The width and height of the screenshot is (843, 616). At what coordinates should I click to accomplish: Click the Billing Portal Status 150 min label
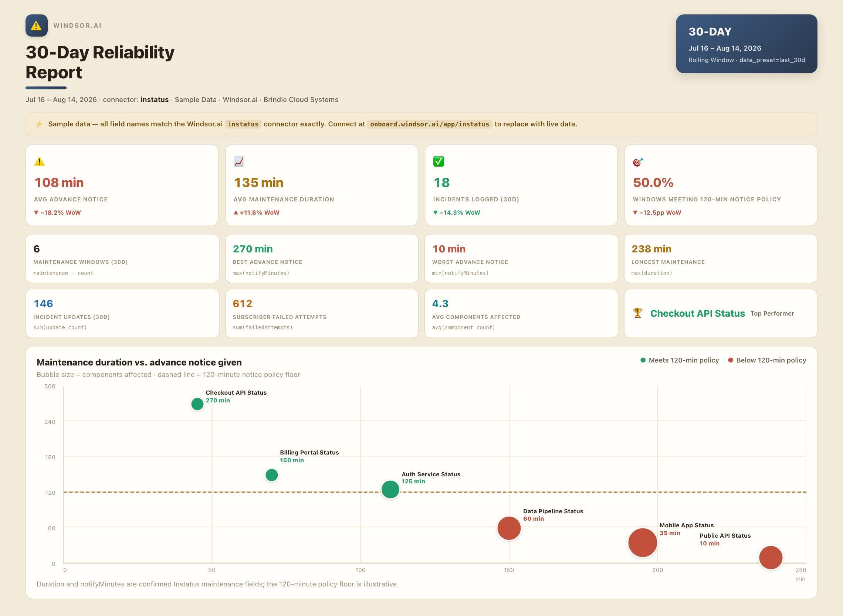coord(309,456)
